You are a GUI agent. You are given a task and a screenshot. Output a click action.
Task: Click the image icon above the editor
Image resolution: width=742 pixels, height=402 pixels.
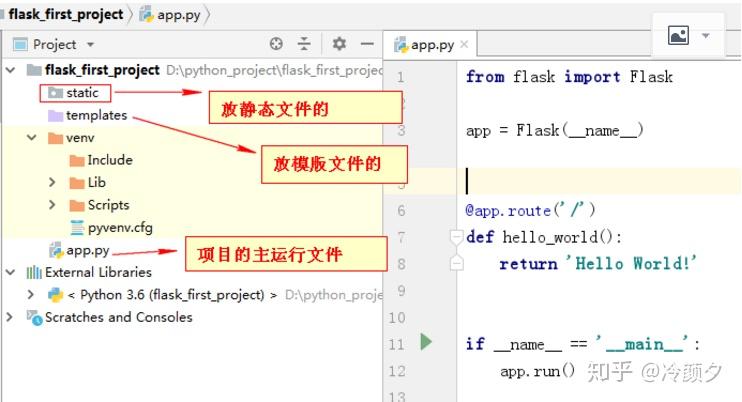(x=678, y=35)
